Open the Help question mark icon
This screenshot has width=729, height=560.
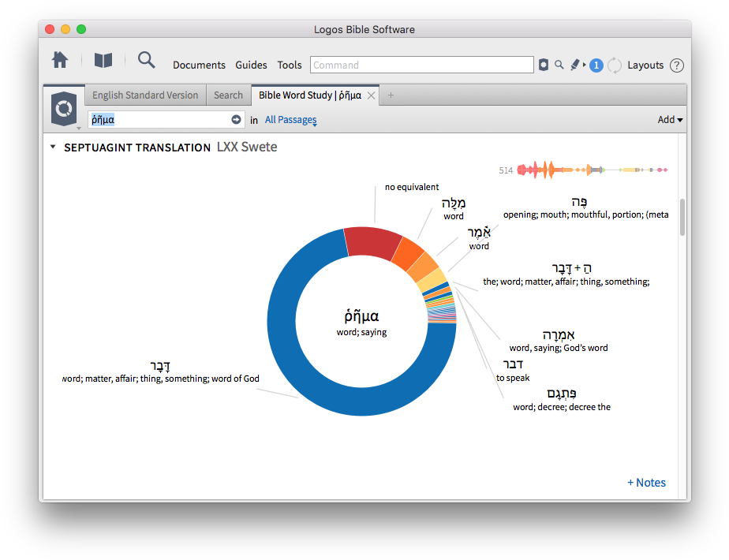[677, 65]
